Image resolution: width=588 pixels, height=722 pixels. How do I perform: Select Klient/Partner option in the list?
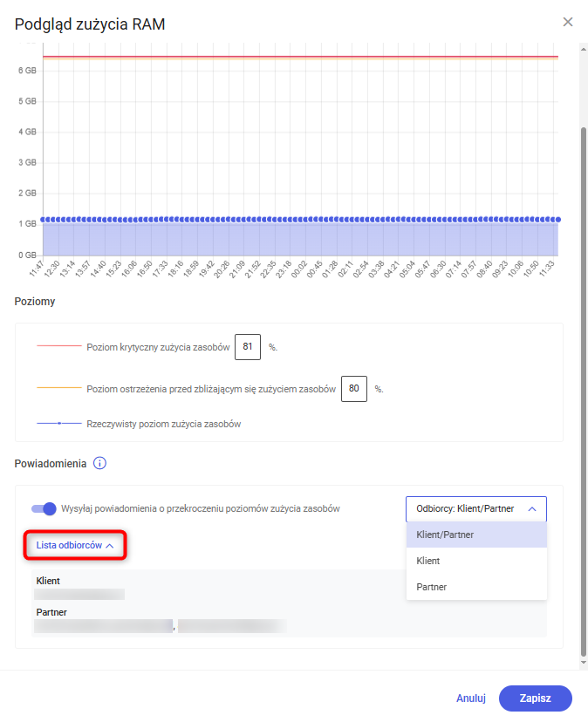(476, 535)
